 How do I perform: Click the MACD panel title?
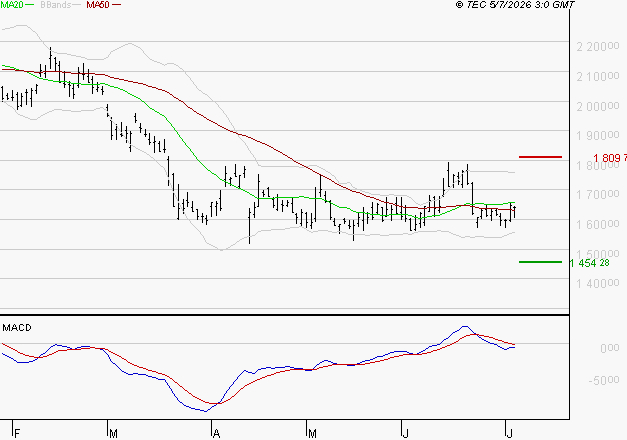(x=17, y=328)
